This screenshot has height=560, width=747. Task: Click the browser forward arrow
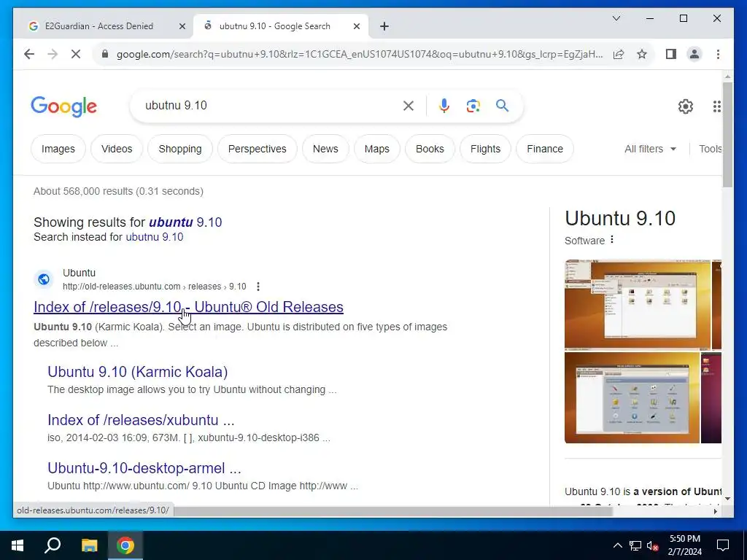53,54
